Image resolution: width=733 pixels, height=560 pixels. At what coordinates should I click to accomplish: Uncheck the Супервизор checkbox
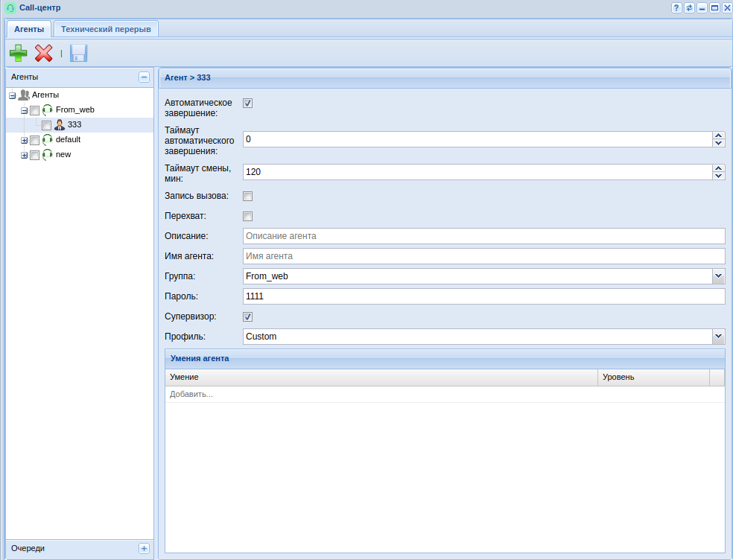248,317
